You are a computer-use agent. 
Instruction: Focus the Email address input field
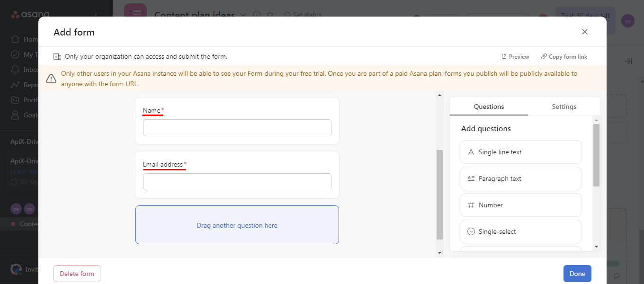[237, 182]
